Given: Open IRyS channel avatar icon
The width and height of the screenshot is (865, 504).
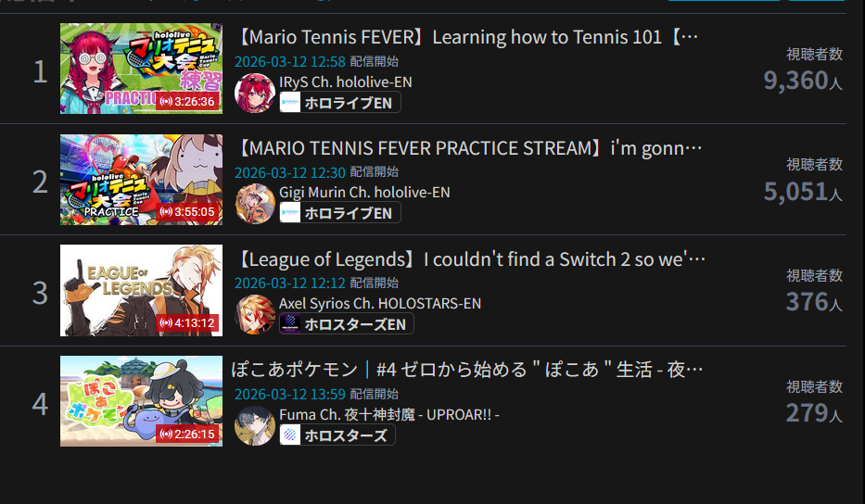Looking at the screenshot, I should (255, 93).
